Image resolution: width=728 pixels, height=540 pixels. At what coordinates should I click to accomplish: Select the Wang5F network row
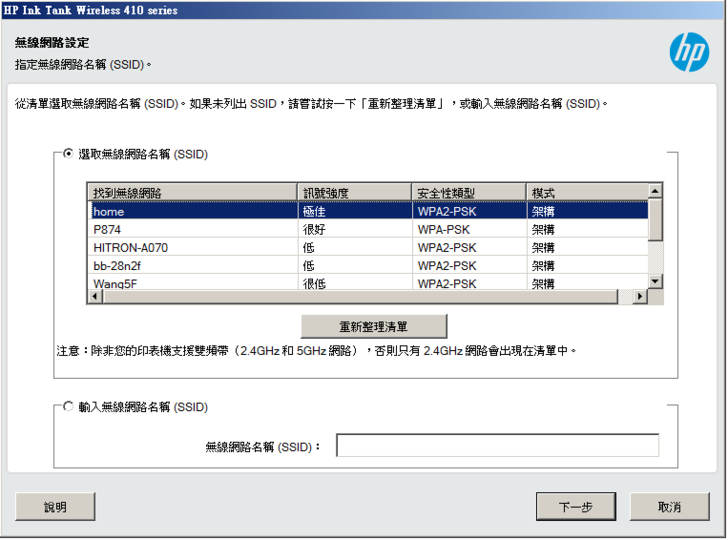(368, 282)
